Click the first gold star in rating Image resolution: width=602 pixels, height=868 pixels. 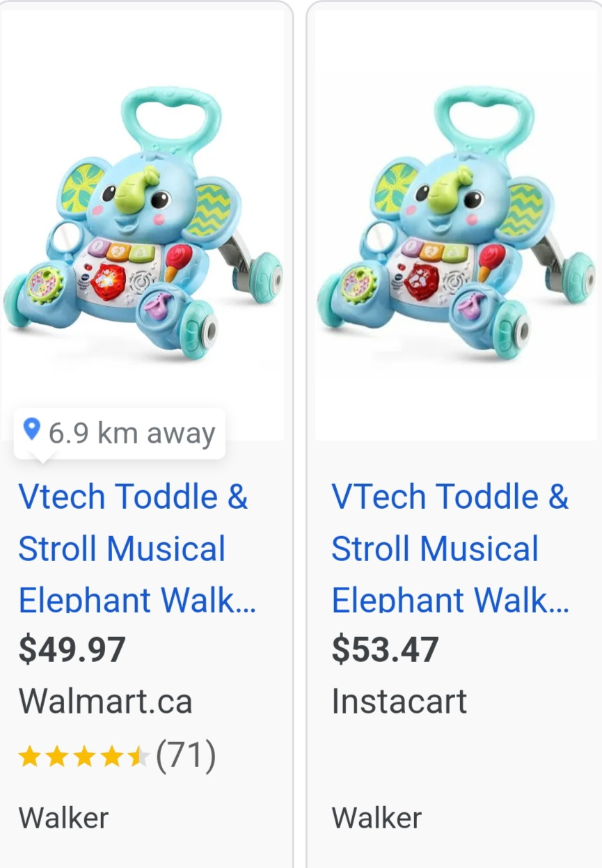click(x=30, y=756)
